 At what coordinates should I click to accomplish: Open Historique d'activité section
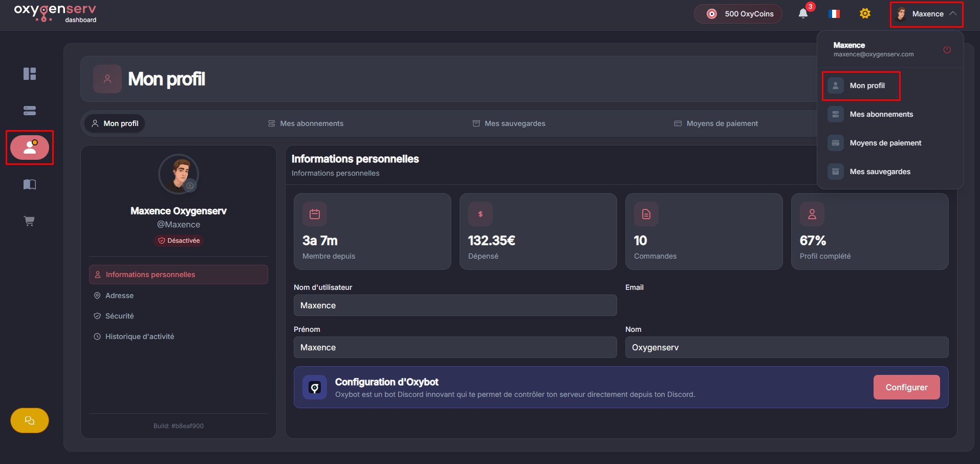[139, 336]
